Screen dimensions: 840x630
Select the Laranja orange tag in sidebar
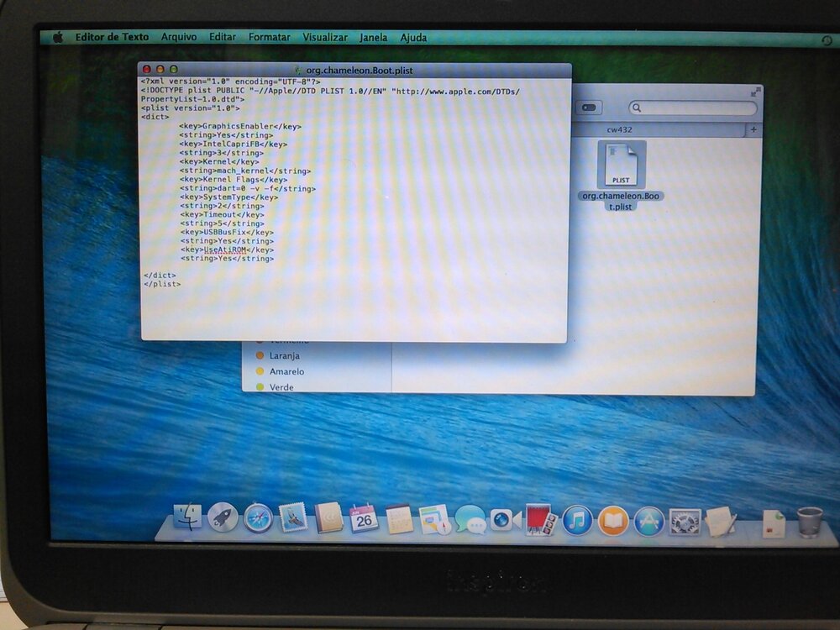(x=286, y=355)
